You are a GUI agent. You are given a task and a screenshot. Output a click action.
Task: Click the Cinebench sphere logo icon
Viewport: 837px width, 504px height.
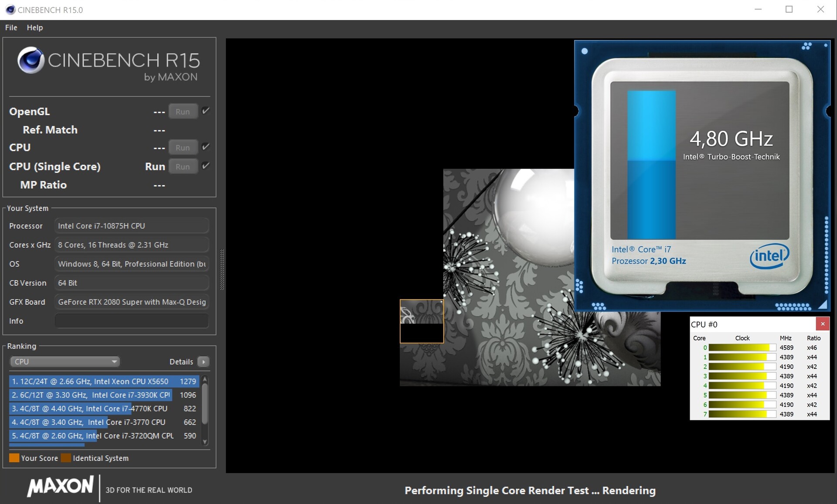[31, 60]
